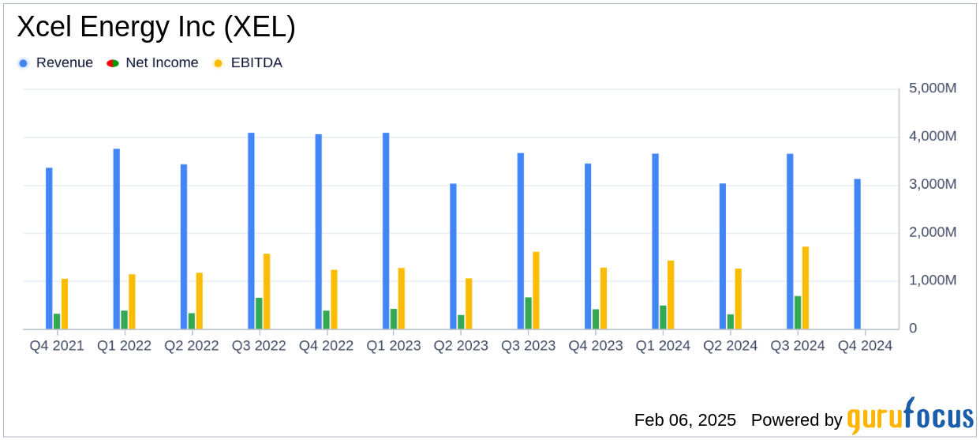Click the 2,000M y-axis value
Image resolution: width=980 pixels, height=440 pixels.
click(x=933, y=233)
